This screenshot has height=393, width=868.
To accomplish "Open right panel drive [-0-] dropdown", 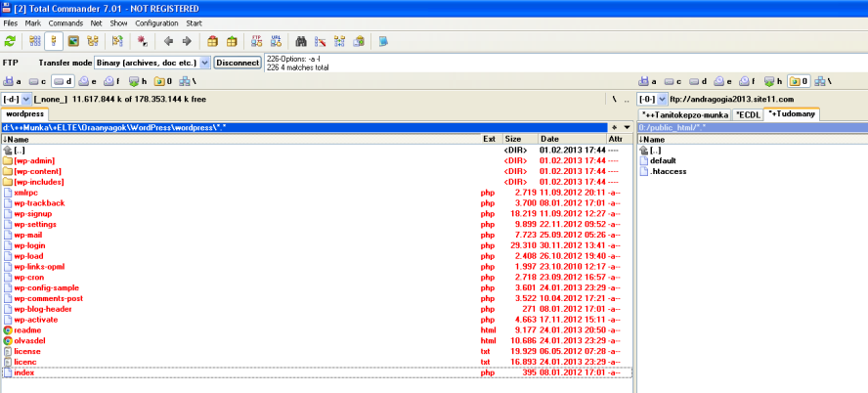I will tap(663, 99).
